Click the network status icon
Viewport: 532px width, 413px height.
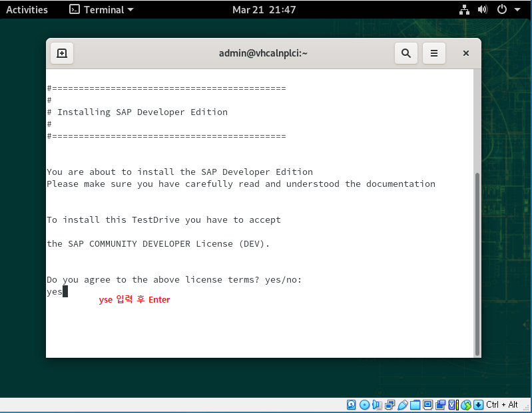click(x=464, y=9)
